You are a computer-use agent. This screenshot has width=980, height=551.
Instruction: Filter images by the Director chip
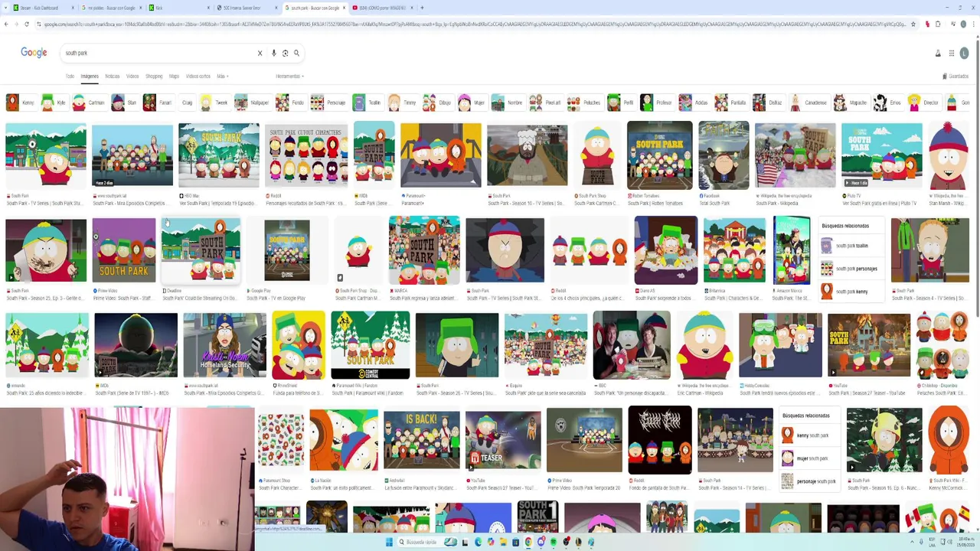click(x=924, y=103)
